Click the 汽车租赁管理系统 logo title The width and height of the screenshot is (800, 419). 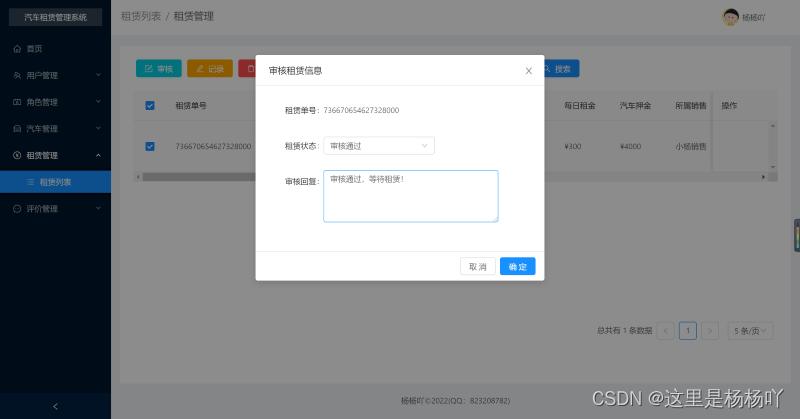[x=55, y=17]
